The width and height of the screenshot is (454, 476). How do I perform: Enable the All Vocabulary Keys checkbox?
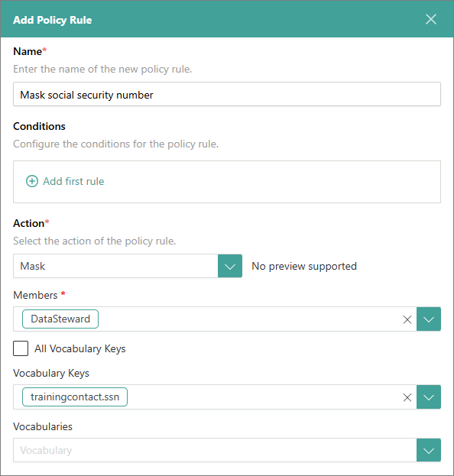tap(21, 348)
